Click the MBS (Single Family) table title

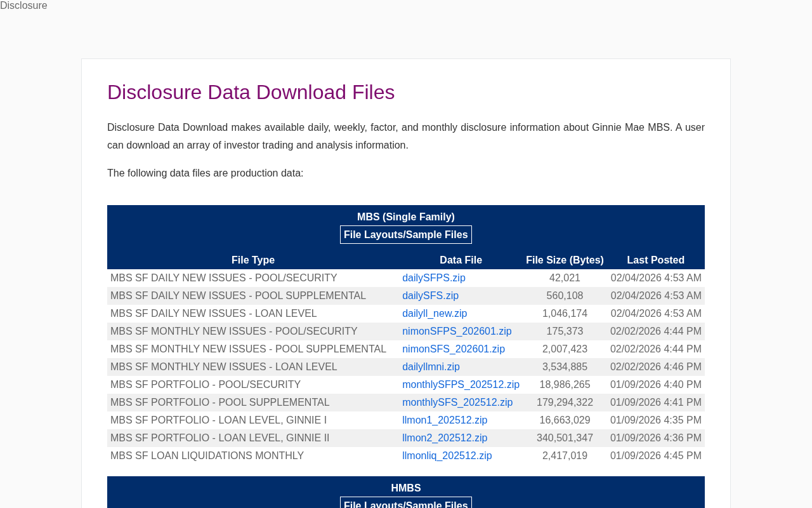click(x=406, y=217)
